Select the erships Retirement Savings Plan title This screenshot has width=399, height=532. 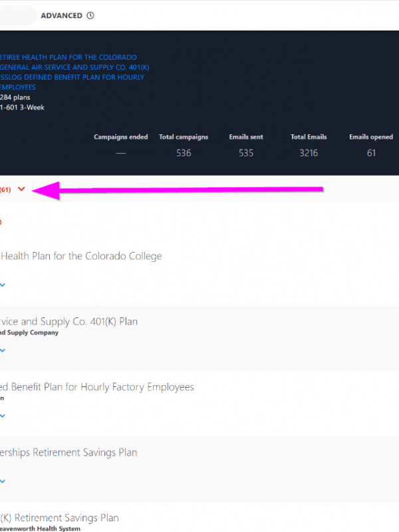pos(68,452)
